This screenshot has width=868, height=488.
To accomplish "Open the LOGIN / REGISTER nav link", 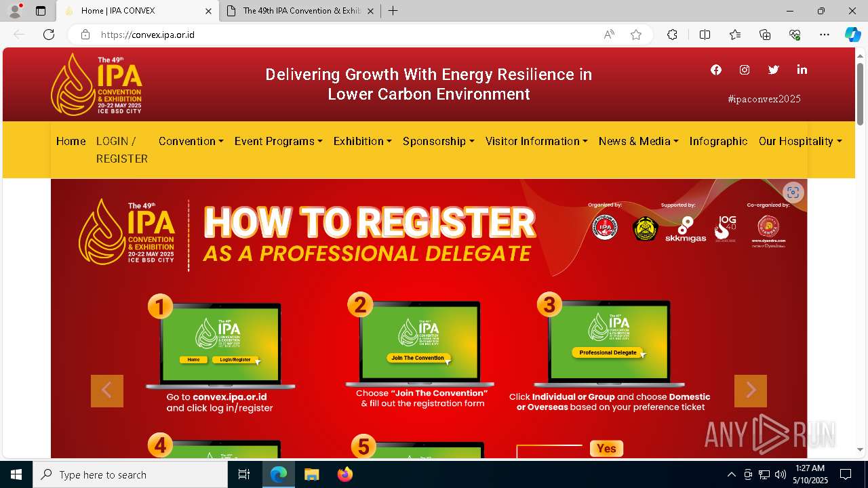I will (x=122, y=150).
